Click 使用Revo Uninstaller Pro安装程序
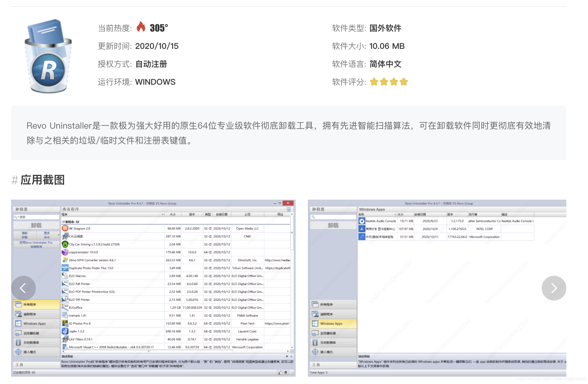588x384 pixels. (x=36, y=245)
